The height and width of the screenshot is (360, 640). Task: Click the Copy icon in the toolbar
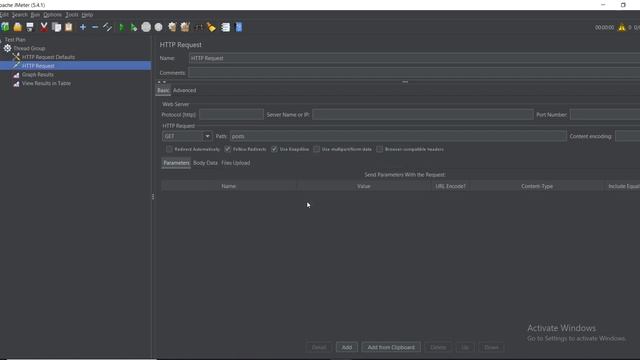56,27
